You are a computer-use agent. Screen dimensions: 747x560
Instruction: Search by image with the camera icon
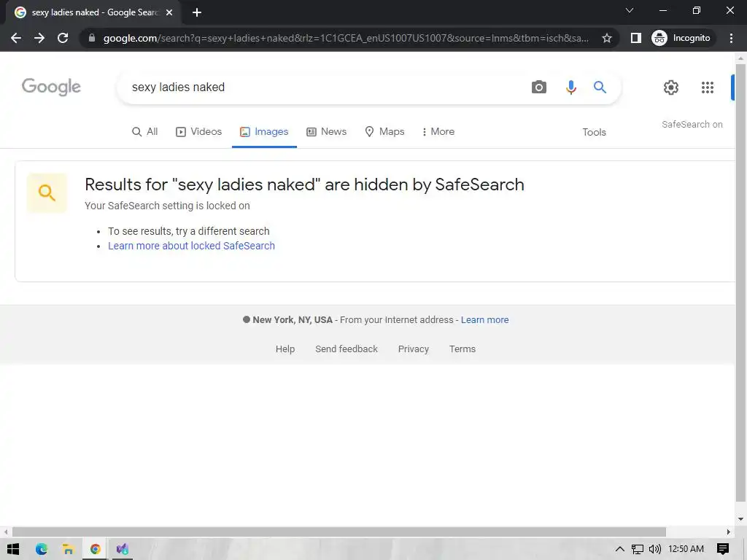pos(539,87)
